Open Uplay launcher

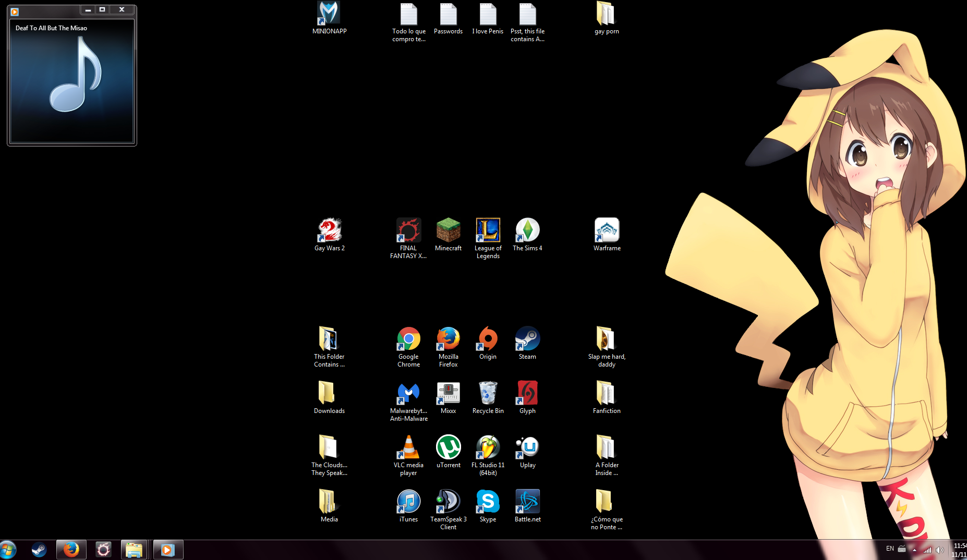pyautogui.click(x=527, y=452)
